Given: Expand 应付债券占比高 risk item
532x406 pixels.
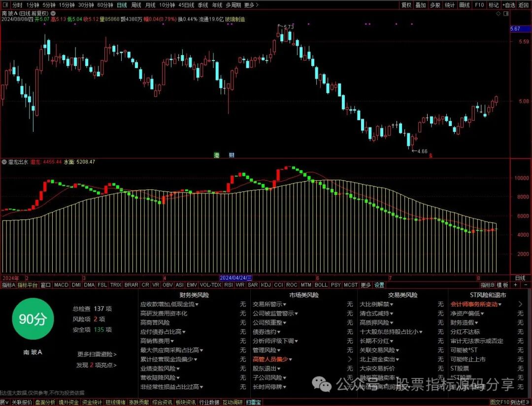Looking at the screenshot, I should coord(163,332).
